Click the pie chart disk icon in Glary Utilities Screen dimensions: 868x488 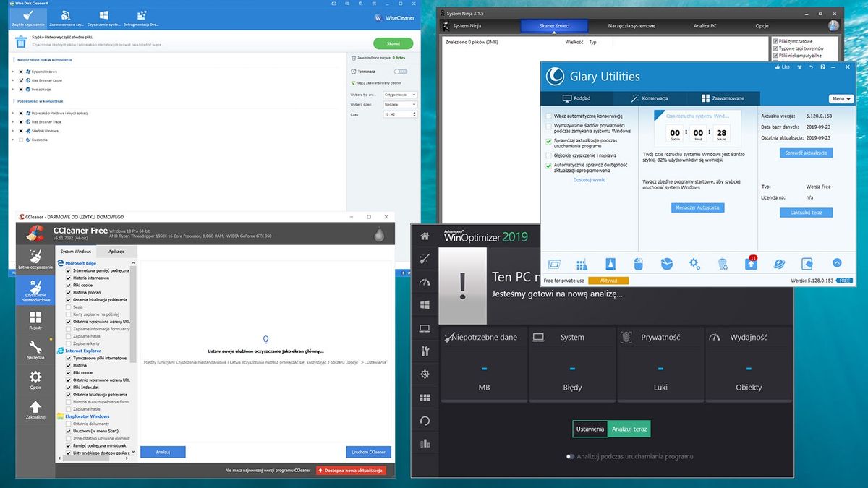click(x=666, y=264)
